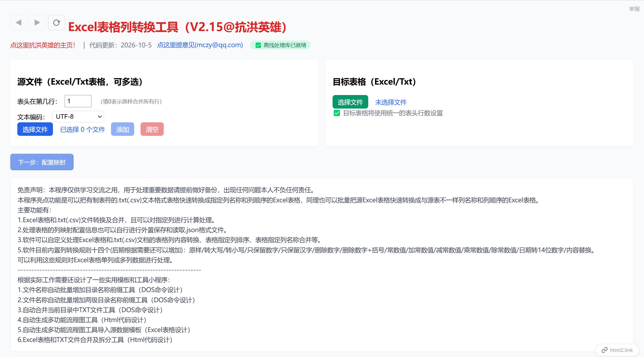Click the 表头在第几行 number input field
This screenshot has width=644, height=357.
(78, 101)
